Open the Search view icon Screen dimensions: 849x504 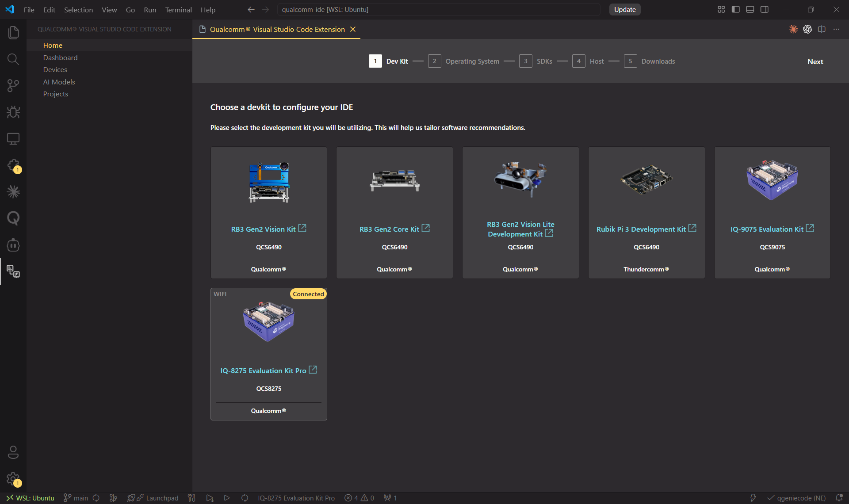click(13, 59)
